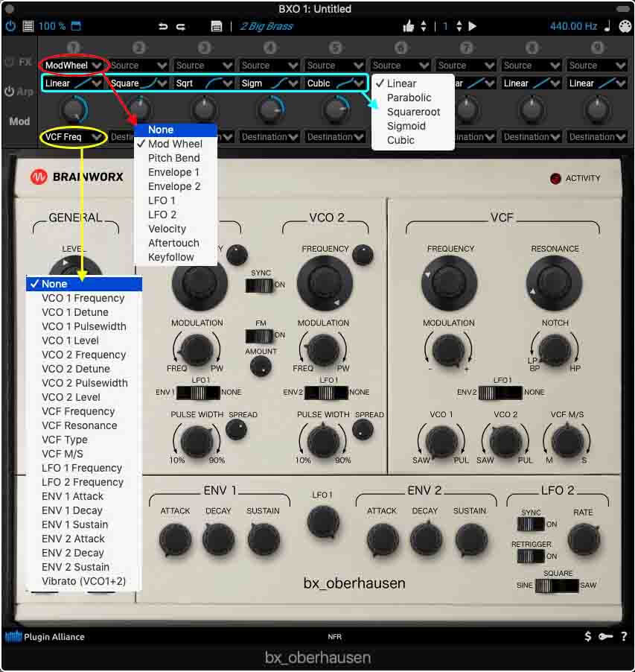Select Sigmoid from curve menu
This screenshot has width=635, height=672.
coord(406,126)
